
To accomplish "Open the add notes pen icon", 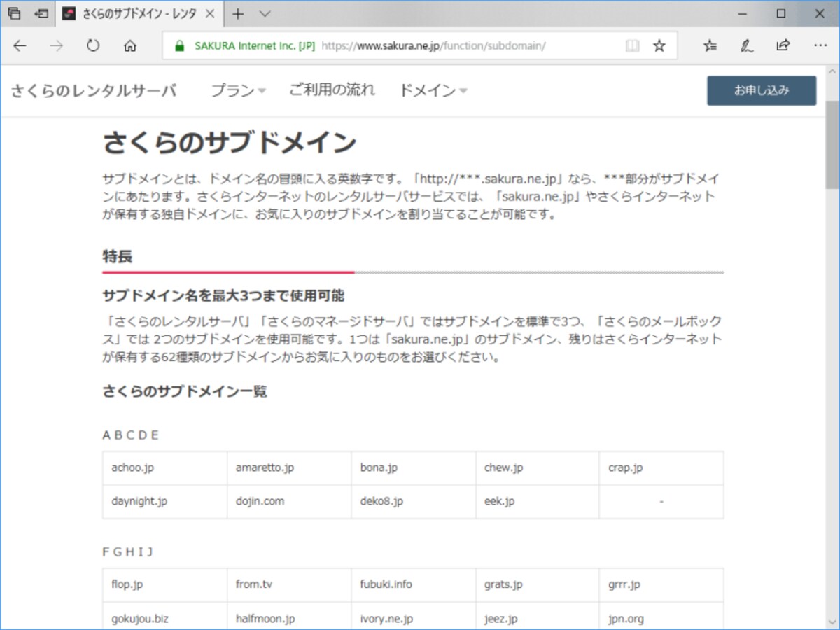I will pyautogui.click(x=747, y=46).
